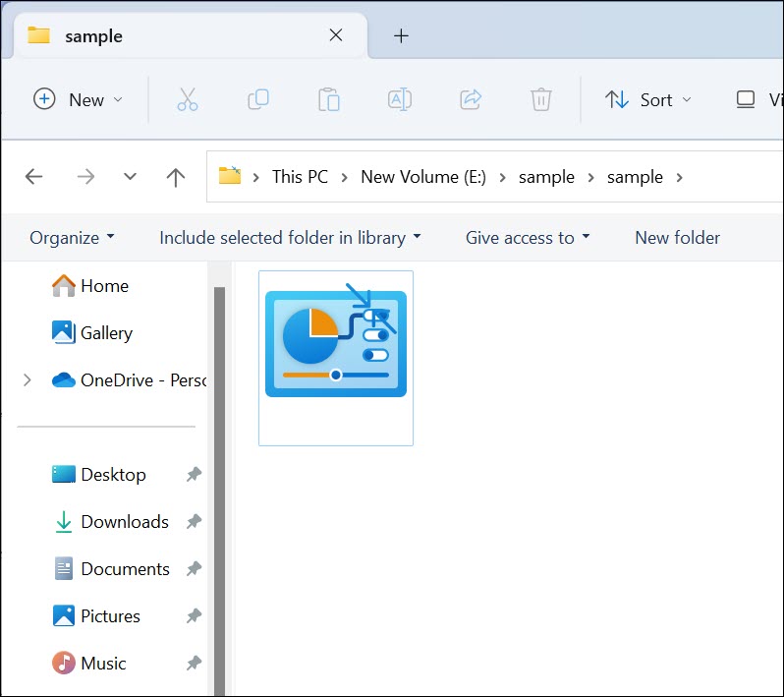
Task: Click the Share icon in toolbar
Action: (471, 99)
